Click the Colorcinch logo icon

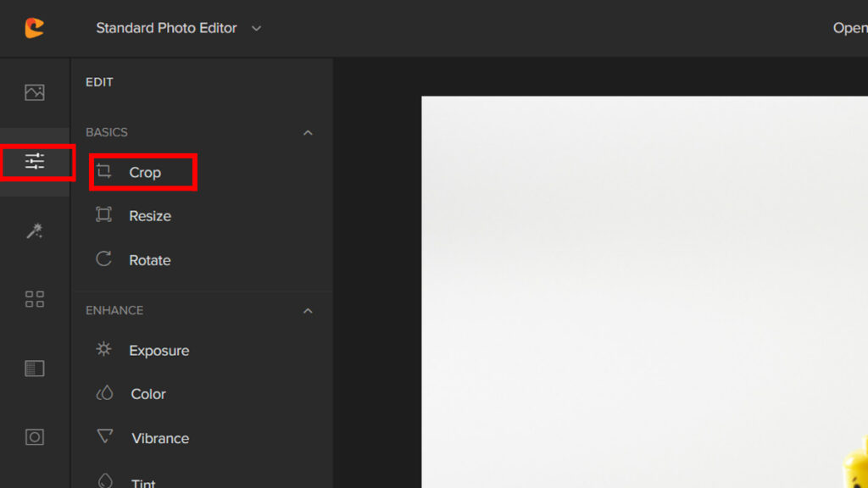(34, 28)
